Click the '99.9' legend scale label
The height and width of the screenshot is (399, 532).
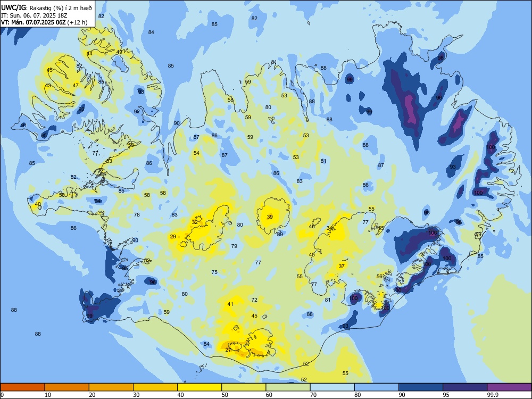point(493,395)
